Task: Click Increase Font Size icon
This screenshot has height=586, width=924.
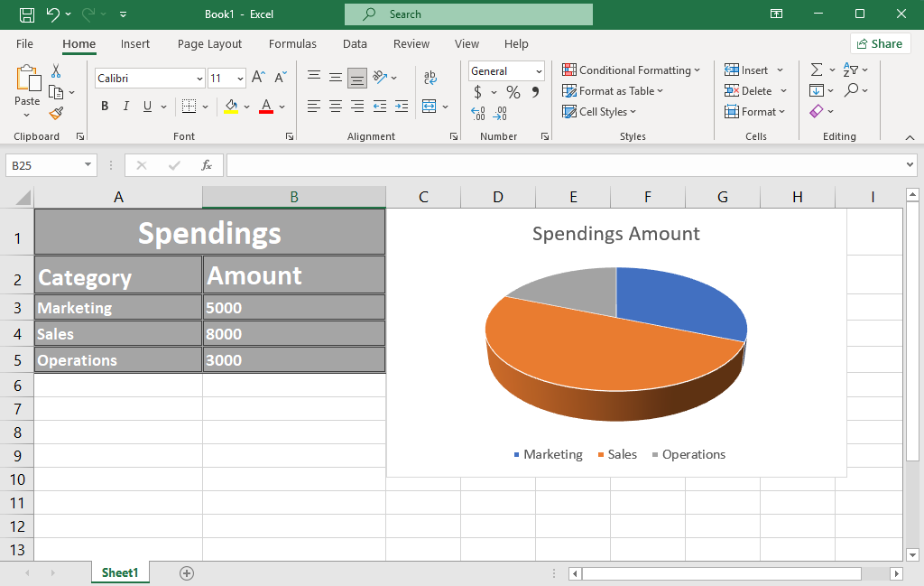Action: click(x=258, y=78)
